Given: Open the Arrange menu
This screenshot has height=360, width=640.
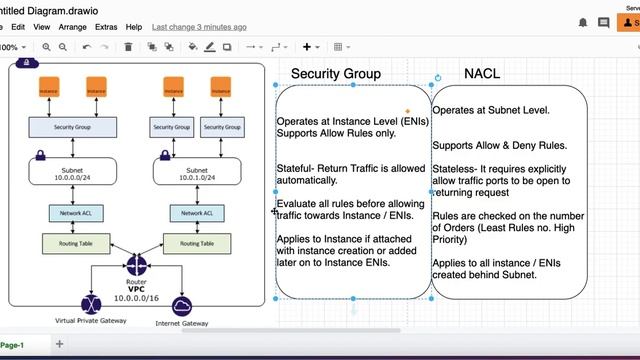Looking at the screenshot, I should coord(73,27).
